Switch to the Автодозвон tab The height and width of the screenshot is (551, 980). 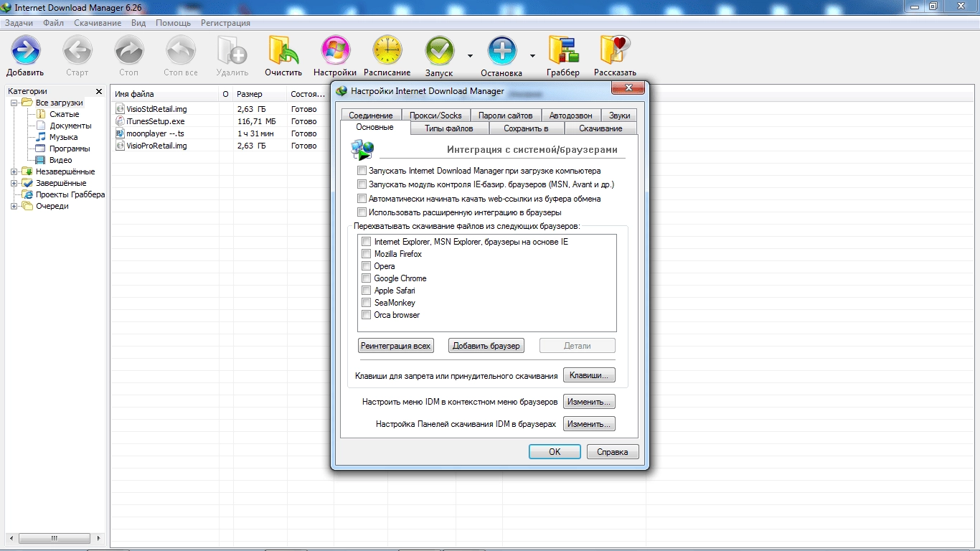[x=571, y=116]
